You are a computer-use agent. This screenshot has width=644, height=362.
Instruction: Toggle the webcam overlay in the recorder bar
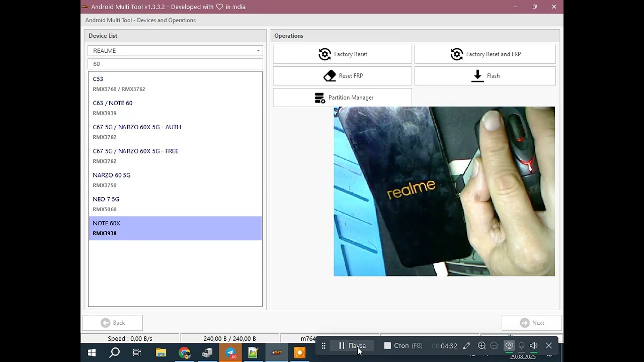click(x=509, y=346)
